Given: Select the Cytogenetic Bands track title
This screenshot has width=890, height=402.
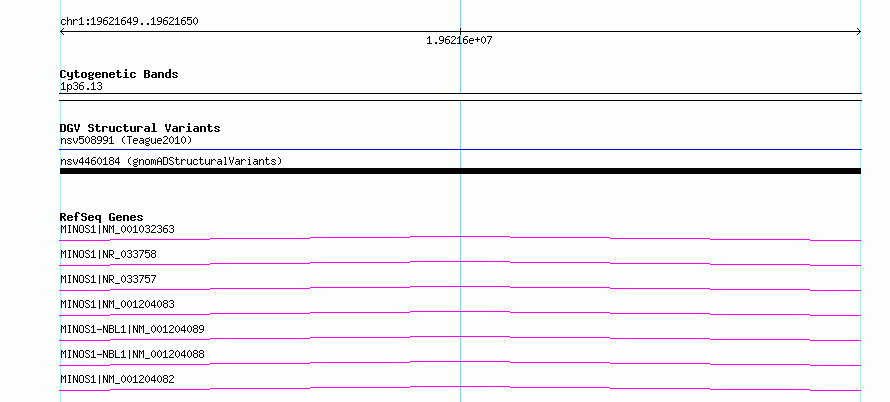Looking at the screenshot, I should coord(119,74).
